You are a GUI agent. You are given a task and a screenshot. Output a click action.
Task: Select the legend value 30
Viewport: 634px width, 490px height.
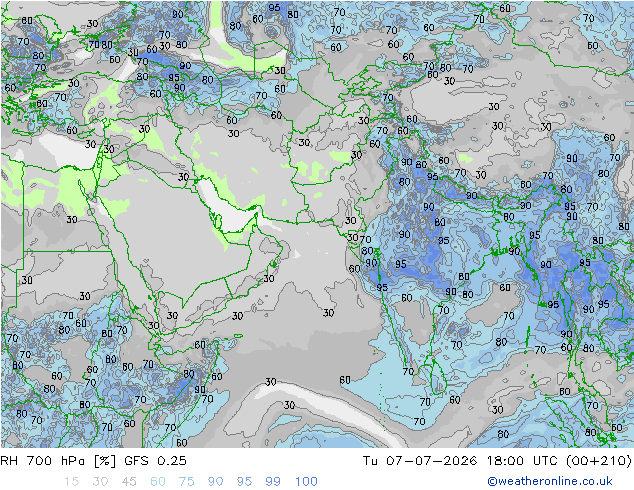100,481
